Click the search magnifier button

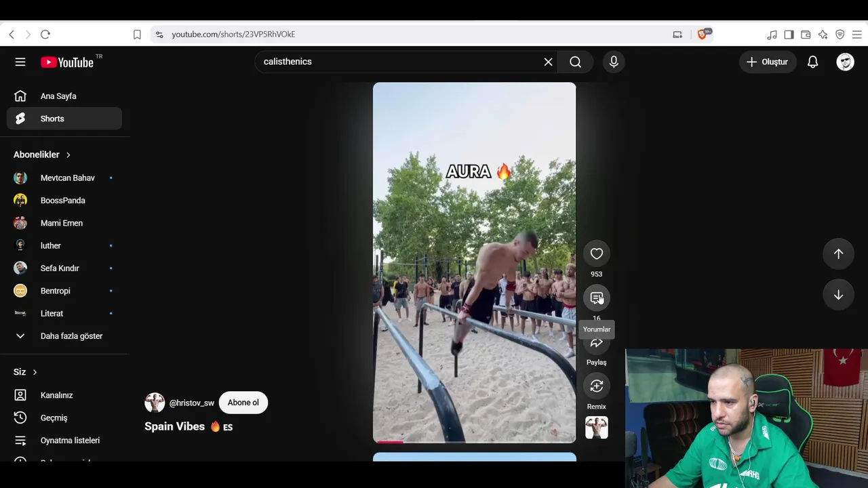(576, 62)
